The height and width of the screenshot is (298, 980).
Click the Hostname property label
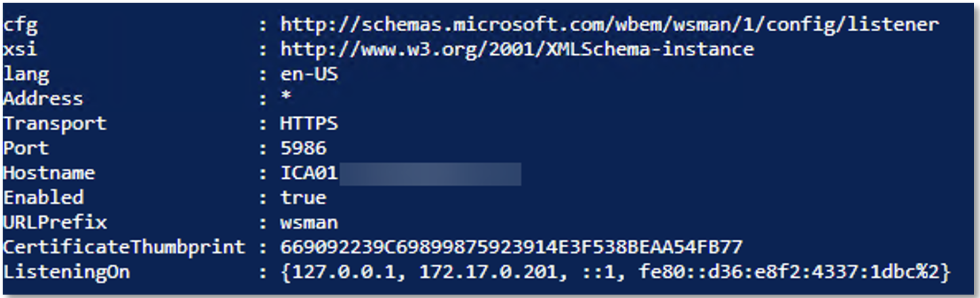(x=49, y=173)
